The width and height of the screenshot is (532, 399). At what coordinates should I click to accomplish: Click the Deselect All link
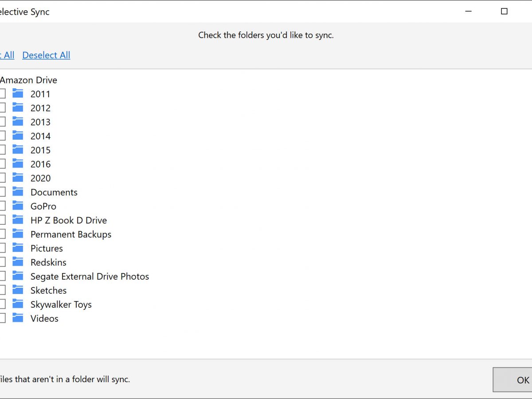[x=46, y=55]
